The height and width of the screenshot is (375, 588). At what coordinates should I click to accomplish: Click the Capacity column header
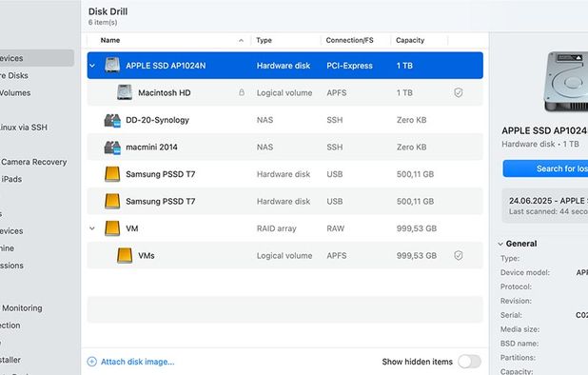pos(410,40)
